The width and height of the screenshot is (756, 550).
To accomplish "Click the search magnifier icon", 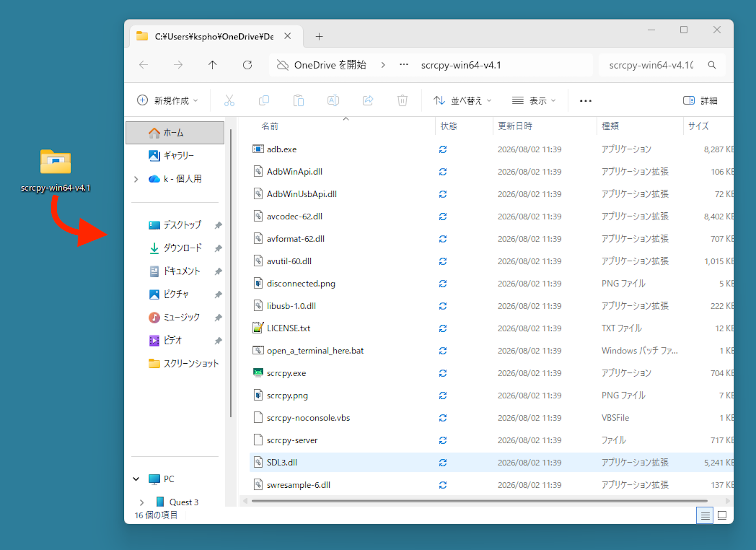I will pos(712,65).
